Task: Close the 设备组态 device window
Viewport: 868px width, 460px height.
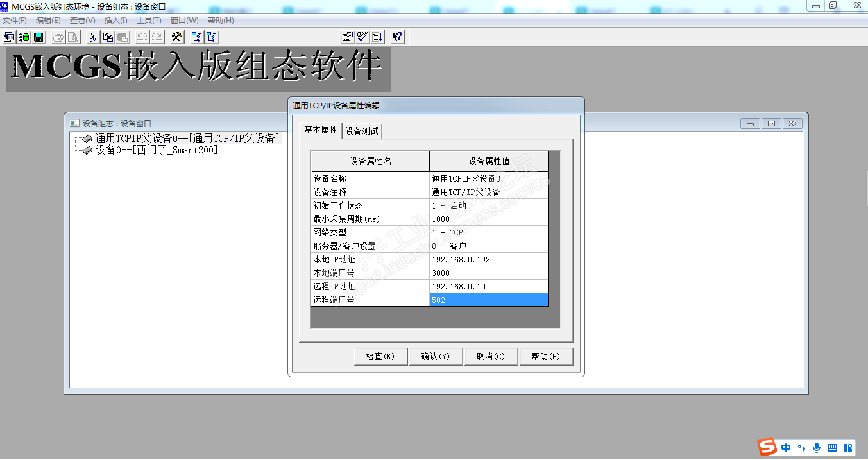Action: (792, 124)
